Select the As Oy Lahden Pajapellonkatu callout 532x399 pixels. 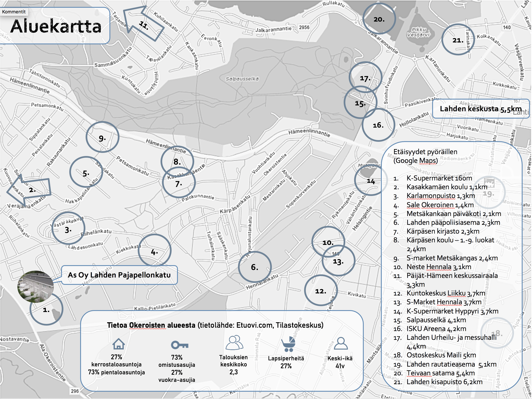point(119,275)
